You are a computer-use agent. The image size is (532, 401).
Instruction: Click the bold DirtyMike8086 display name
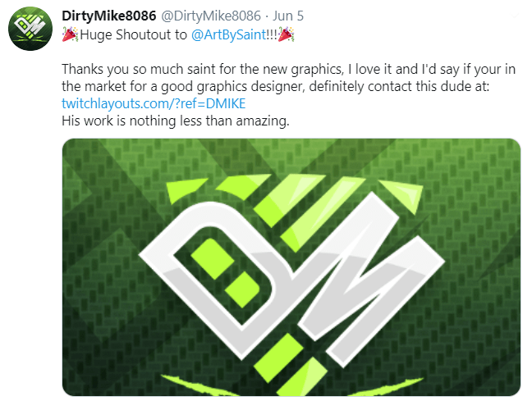coord(109,16)
